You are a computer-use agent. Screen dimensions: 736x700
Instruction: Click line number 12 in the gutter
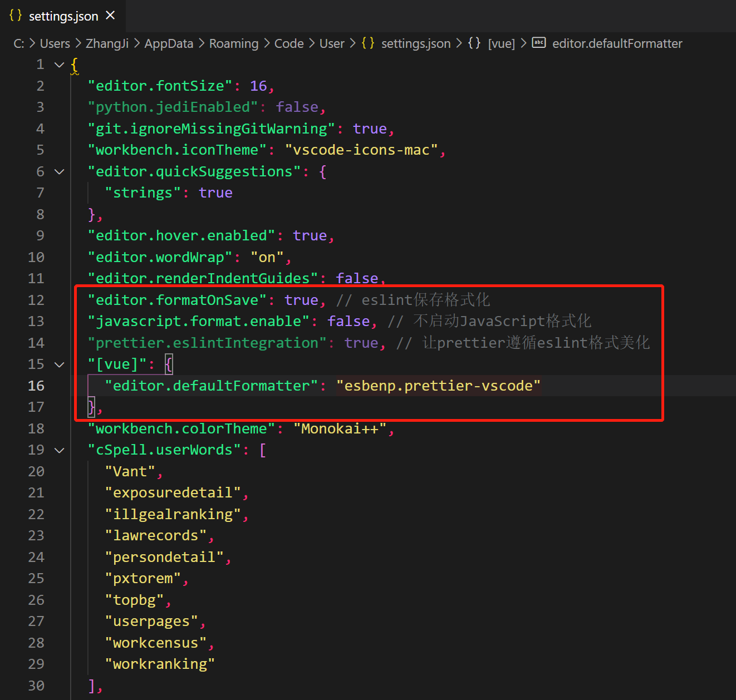(x=36, y=300)
